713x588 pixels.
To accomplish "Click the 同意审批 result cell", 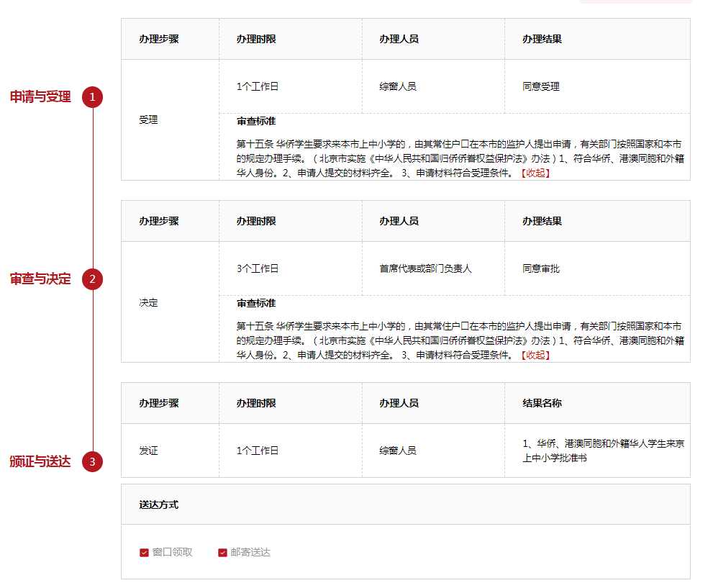I will (541, 268).
